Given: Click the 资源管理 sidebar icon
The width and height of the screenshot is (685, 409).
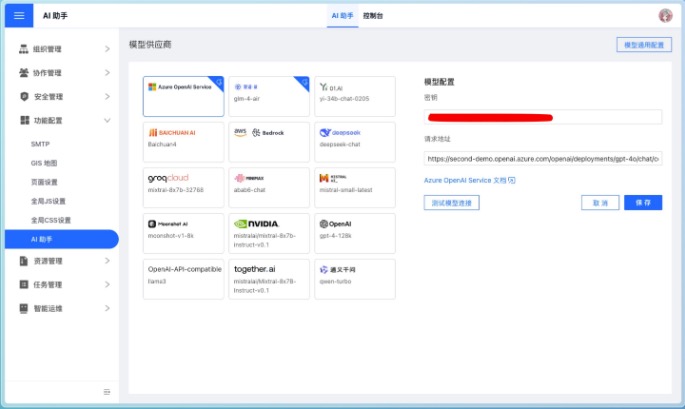Looking at the screenshot, I should click(24, 261).
